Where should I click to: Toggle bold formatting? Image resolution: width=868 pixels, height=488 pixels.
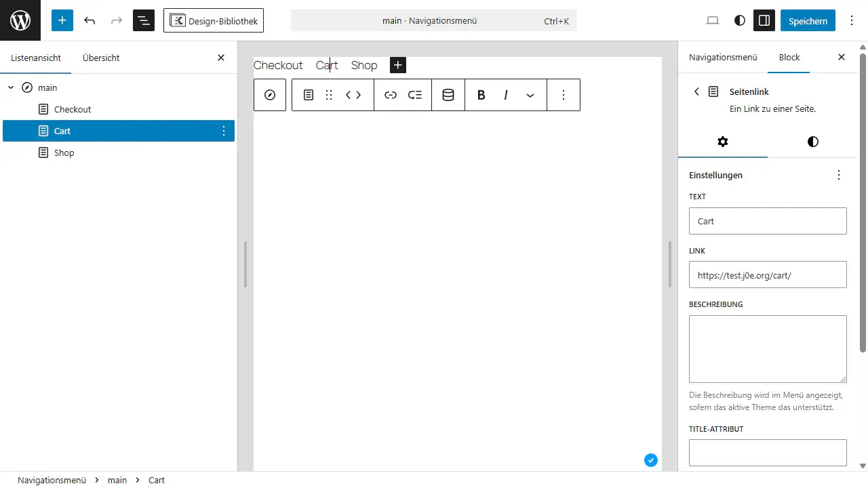(x=481, y=95)
